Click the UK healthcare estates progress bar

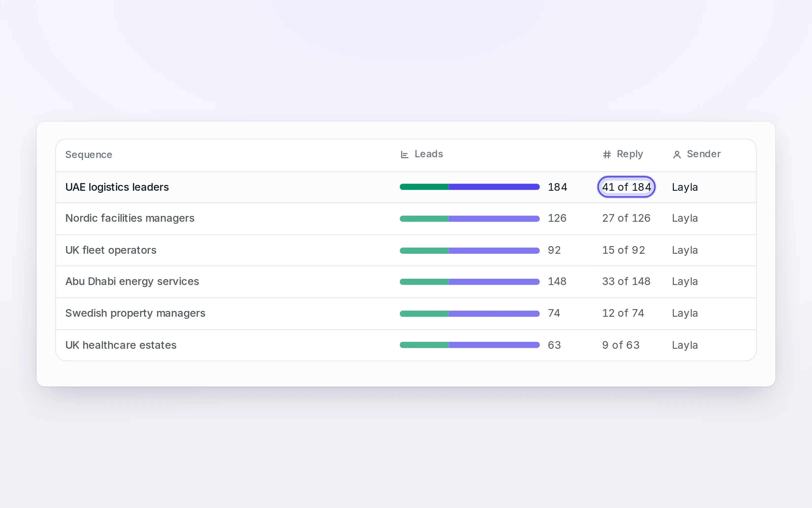(x=470, y=345)
